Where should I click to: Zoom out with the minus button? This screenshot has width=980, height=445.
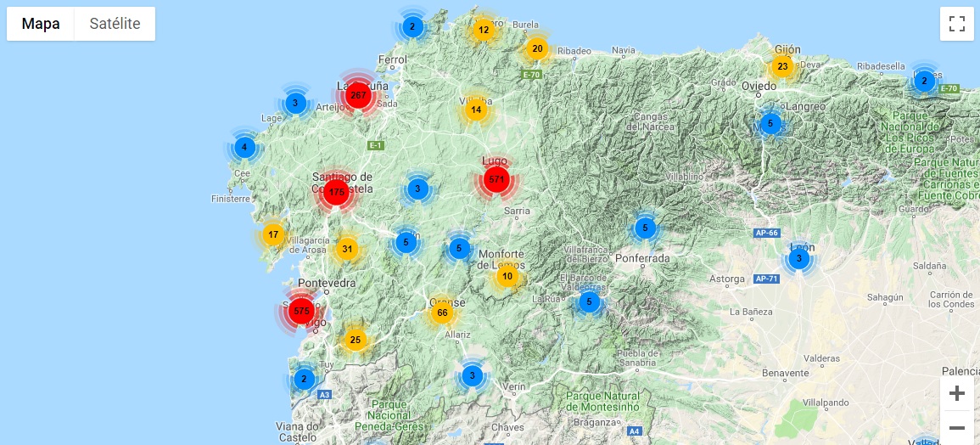[x=957, y=427]
